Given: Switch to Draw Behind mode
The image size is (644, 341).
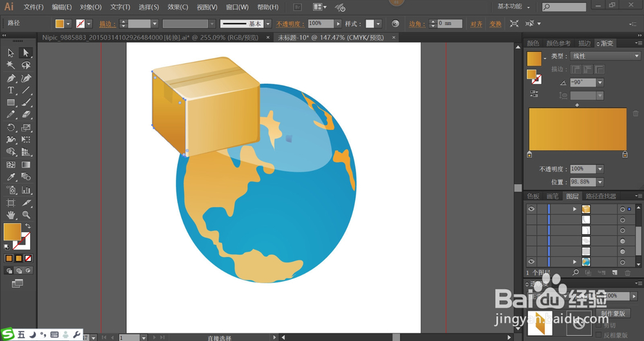Looking at the screenshot, I should coord(19,270).
